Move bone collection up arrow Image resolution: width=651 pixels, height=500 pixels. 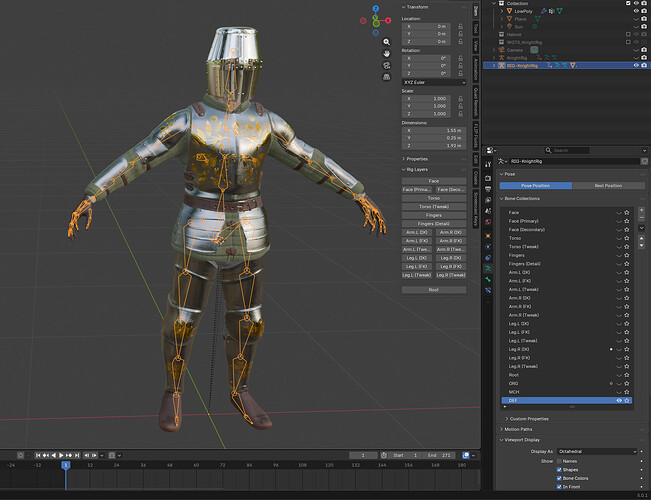[x=641, y=238]
